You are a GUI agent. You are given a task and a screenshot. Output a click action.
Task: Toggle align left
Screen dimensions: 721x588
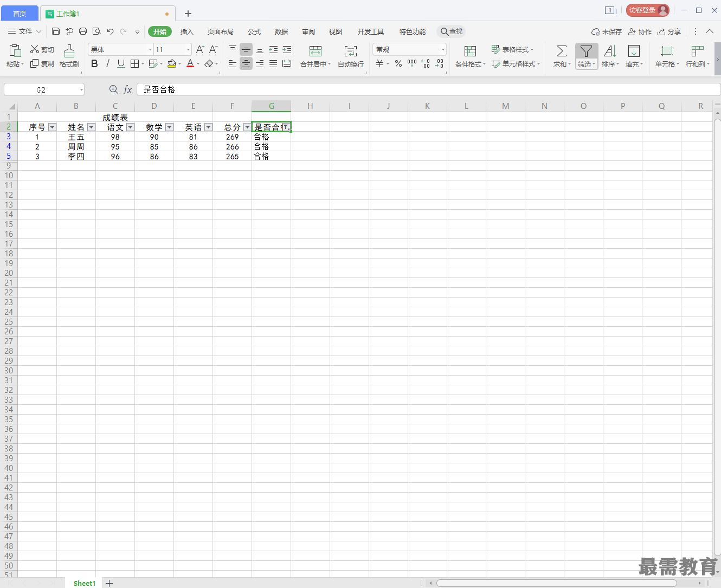click(233, 64)
